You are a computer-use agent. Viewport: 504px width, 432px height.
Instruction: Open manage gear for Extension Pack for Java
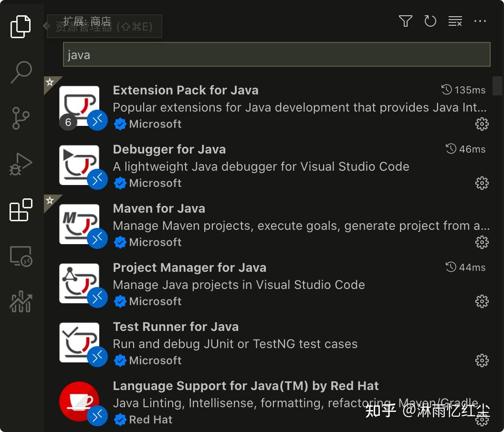(x=482, y=123)
